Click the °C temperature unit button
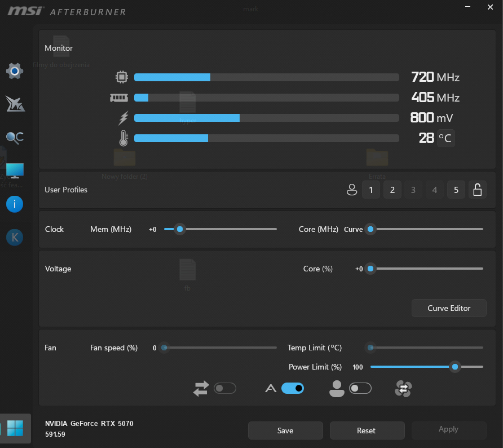 point(445,138)
